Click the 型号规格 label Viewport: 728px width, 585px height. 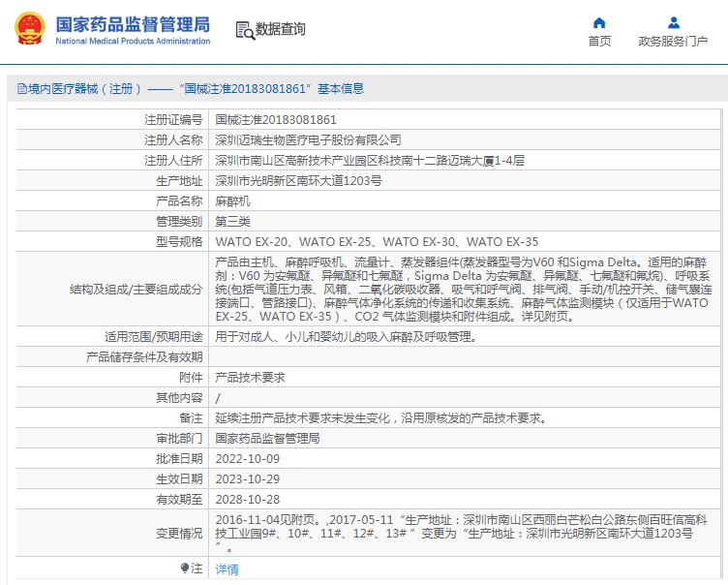click(179, 242)
